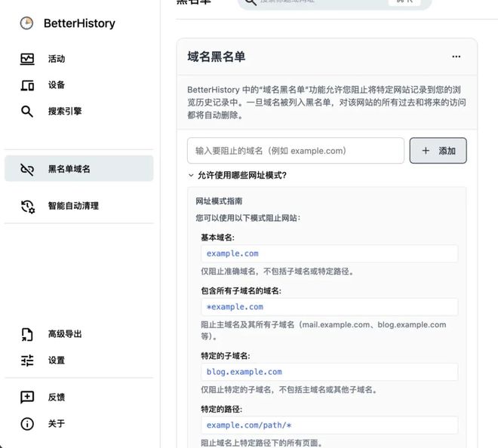Screen dimensions: 498x448
Task: Click the 反馈 feedback icon
Action: tap(27, 397)
